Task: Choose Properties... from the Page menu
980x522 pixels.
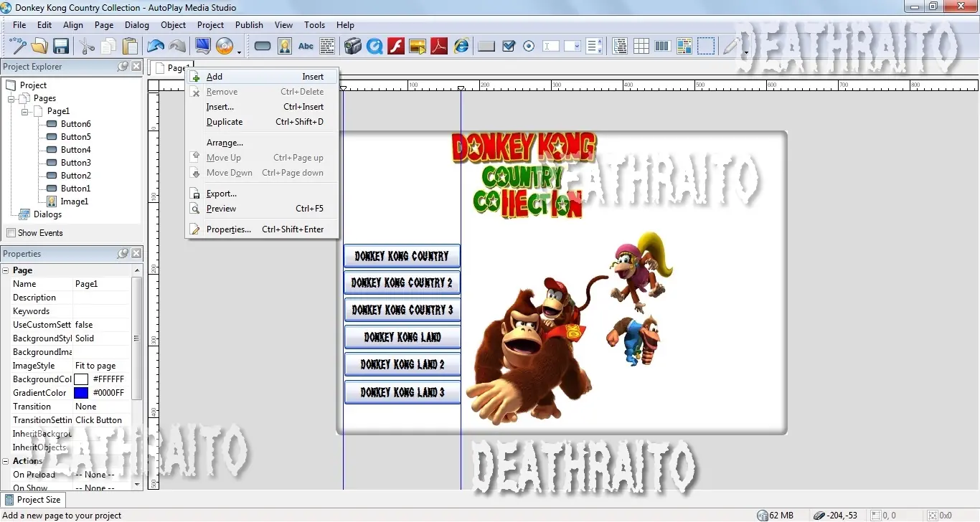Action: point(261,229)
